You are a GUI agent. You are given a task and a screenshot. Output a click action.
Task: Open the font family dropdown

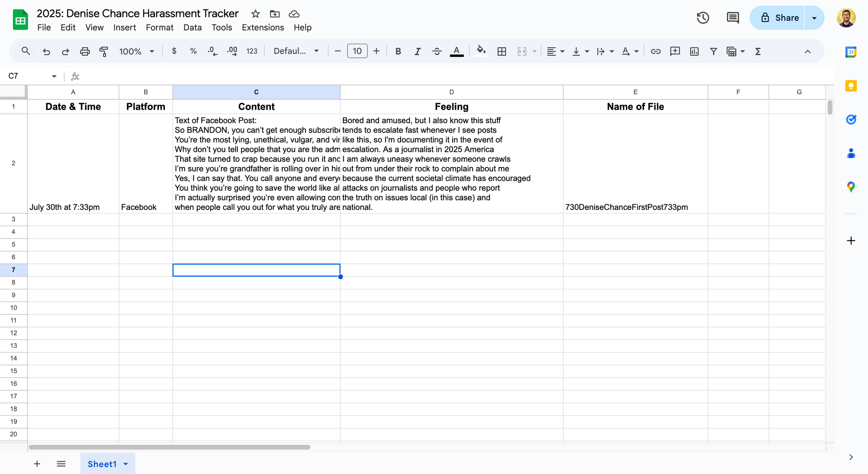[x=296, y=52]
